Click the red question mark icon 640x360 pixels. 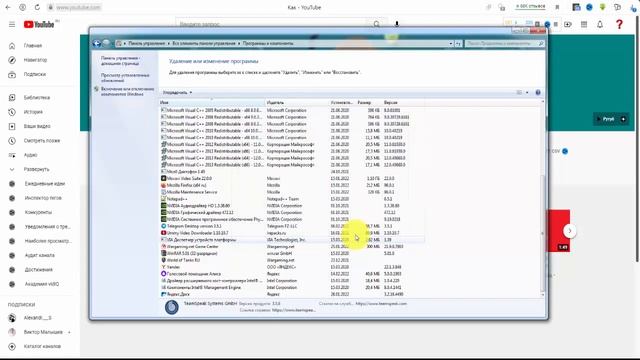click(x=619, y=24)
